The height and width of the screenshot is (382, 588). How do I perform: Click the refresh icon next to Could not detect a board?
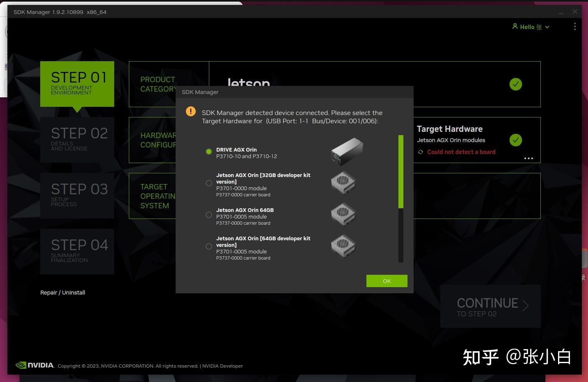(420, 152)
